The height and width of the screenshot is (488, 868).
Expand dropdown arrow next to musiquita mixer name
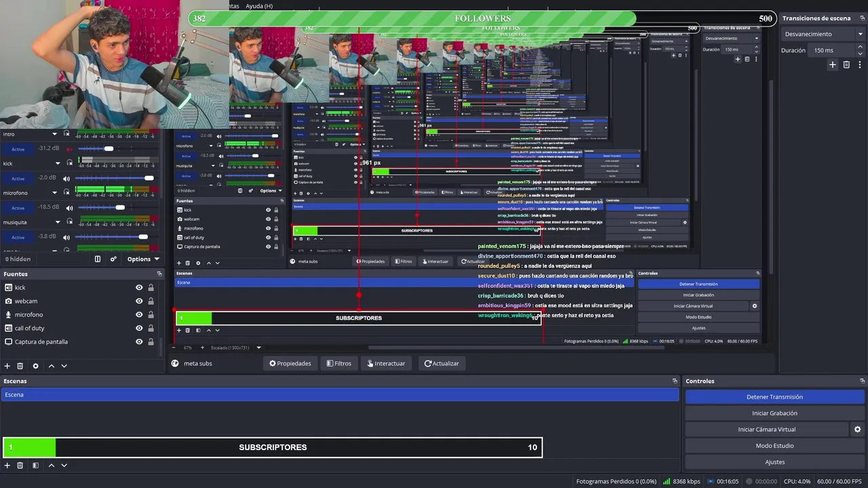pyautogui.click(x=58, y=222)
